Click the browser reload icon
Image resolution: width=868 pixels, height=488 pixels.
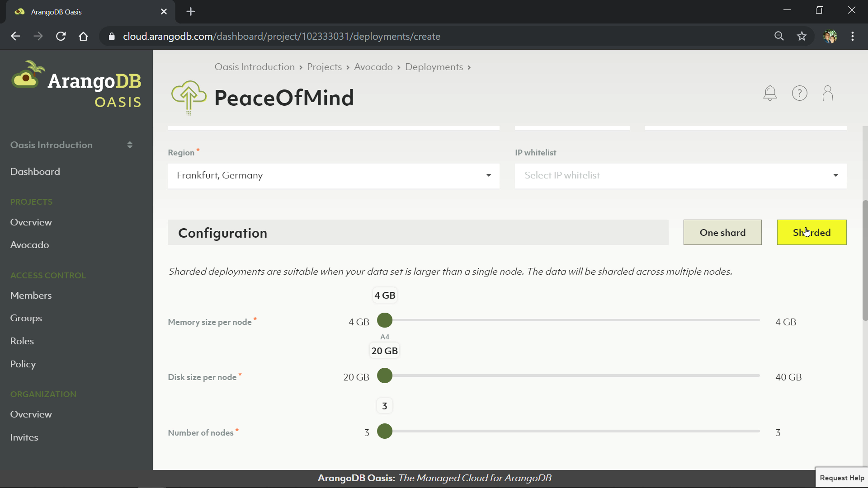click(x=61, y=36)
